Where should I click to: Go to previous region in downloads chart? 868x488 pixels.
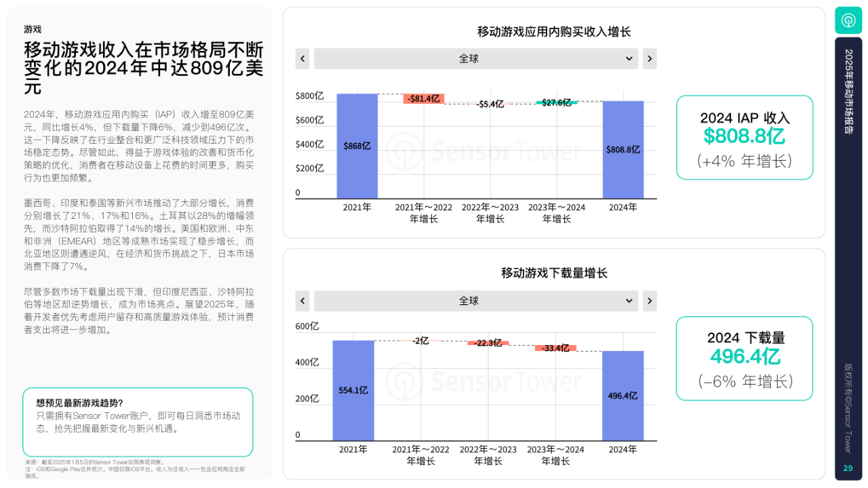pos(302,301)
